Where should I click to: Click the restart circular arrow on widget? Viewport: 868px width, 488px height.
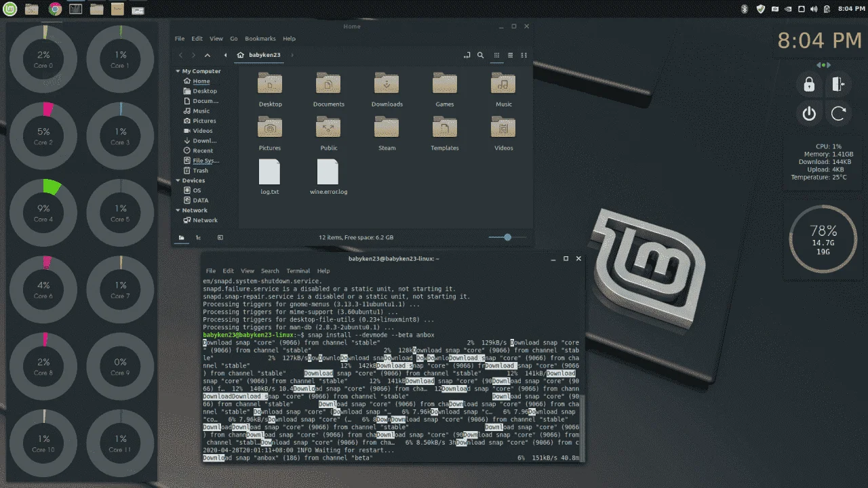[x=838, y=113]
